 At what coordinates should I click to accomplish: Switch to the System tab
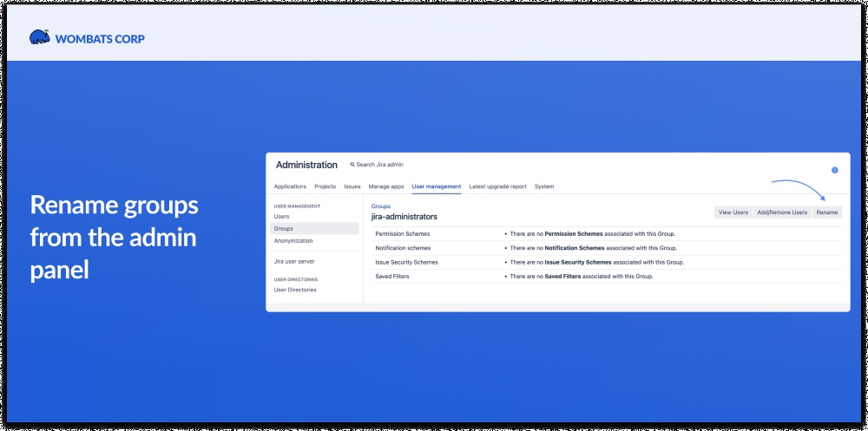click(544, 186)
